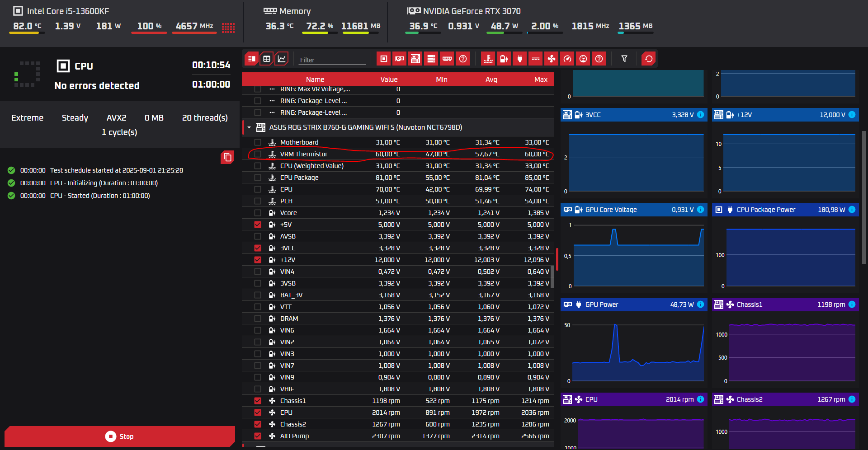This screenshot has width=868, height=450.
Task: Click the sensor table scrollbar thumb
Action: pos(552,277)
